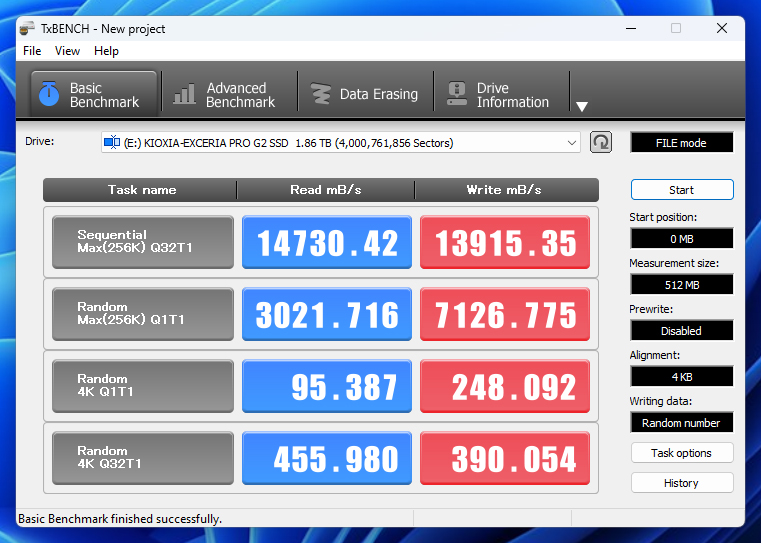The width and height of the screenshot is (761, 543).
Task: Click the refresh drive list icon
Action: pos(601,143)
